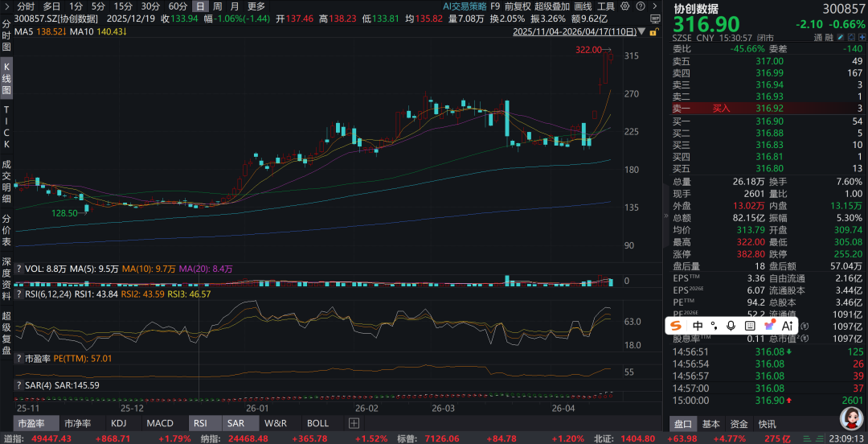
Task: Open the 前复权 adjustment dropdown
Action: point(518,6)
